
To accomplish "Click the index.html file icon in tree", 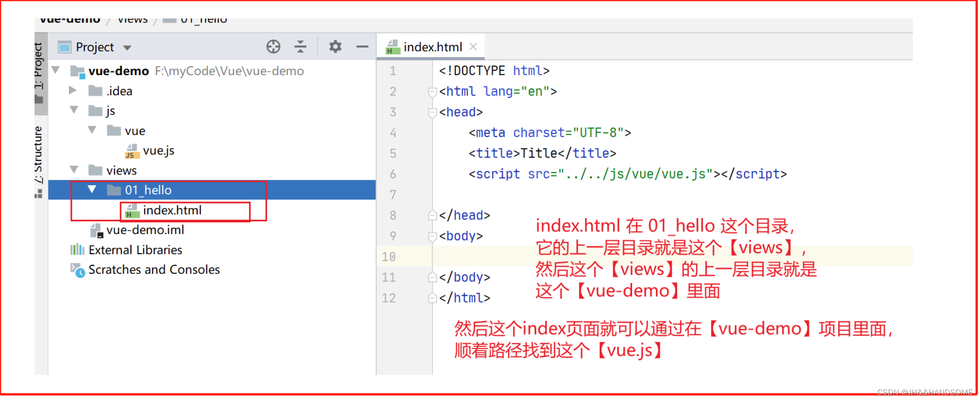I will [x=132, y=211].
